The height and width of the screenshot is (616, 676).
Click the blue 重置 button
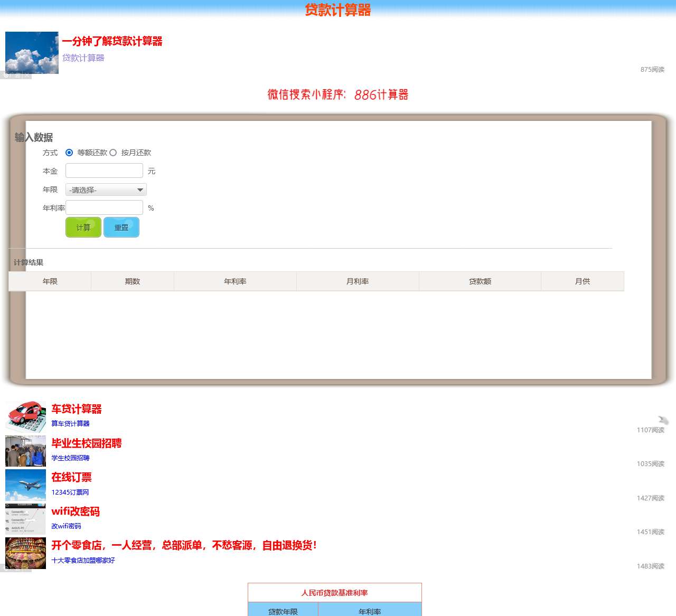point(121,228)
